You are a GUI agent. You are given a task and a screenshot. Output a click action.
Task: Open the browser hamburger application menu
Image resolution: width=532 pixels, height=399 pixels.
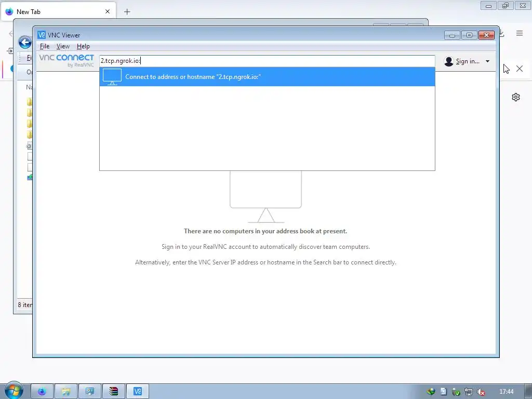(519, 33)
